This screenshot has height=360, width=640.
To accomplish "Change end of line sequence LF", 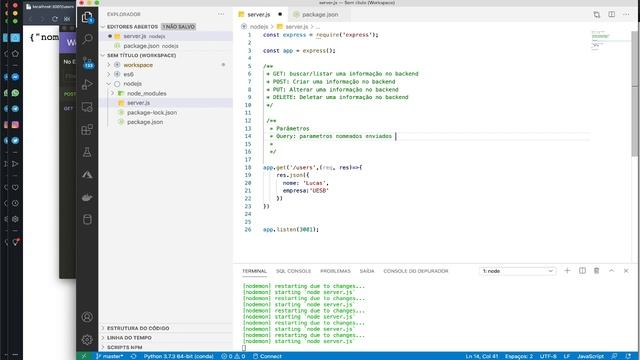I will (x=567, y=356).
